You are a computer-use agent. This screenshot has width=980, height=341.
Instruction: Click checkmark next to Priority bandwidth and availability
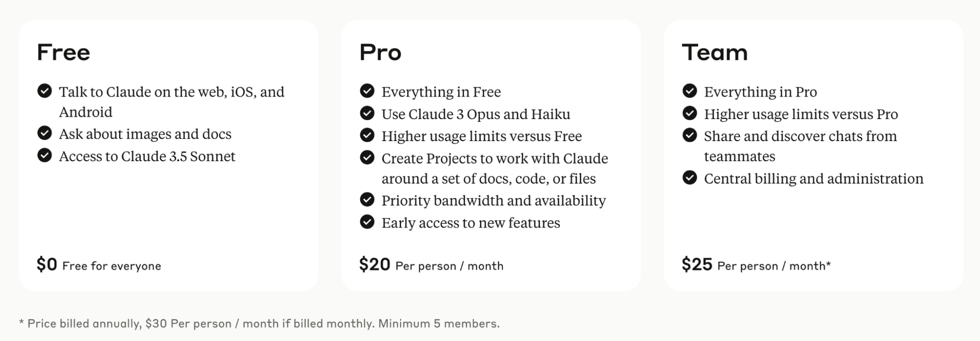click(x=367, y=200)
